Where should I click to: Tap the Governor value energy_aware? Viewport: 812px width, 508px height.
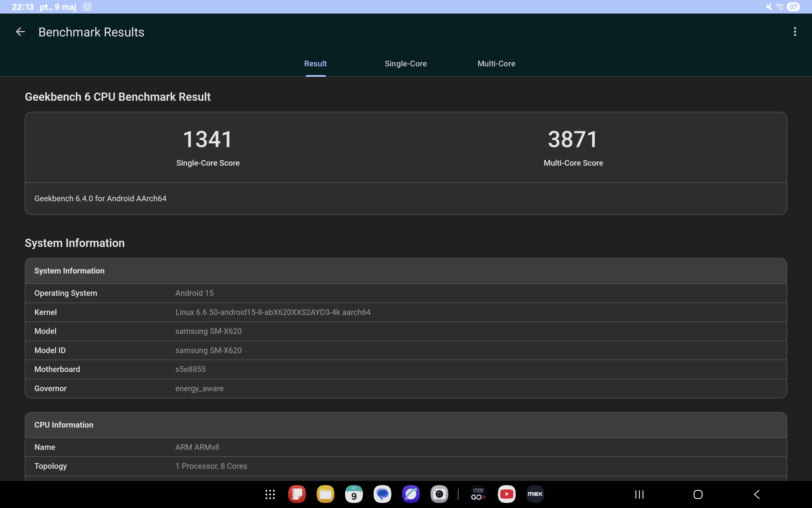199,388
